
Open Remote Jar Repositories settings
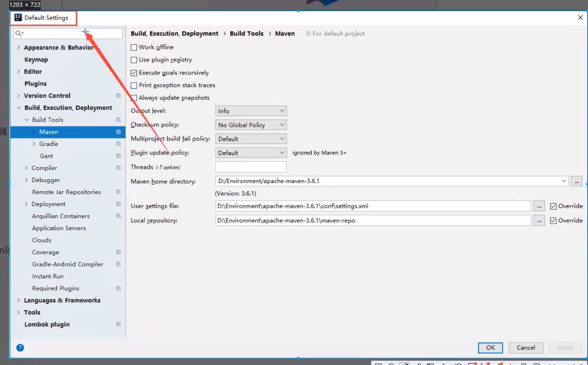pyautogui.click(x=66, y=192)
